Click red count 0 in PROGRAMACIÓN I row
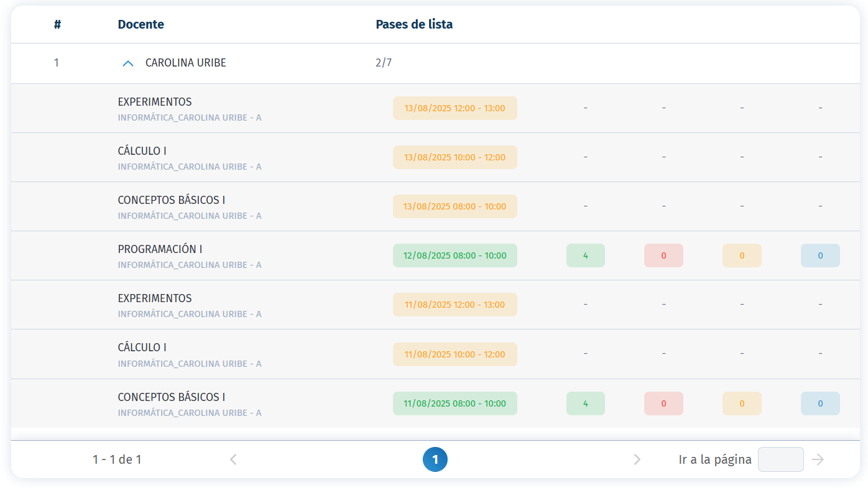Viewport: 868px width, 488px height. pos(663,256)
